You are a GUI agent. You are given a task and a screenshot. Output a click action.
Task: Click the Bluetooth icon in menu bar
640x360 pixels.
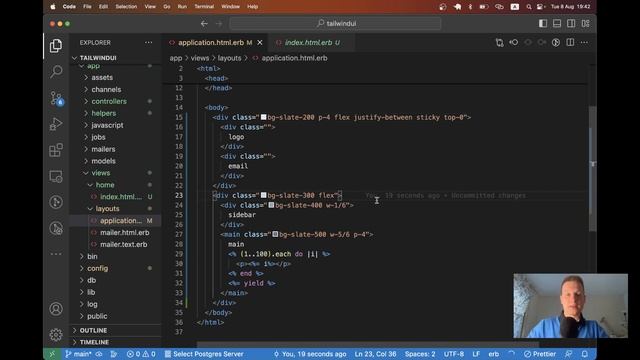tap(470, 7)
